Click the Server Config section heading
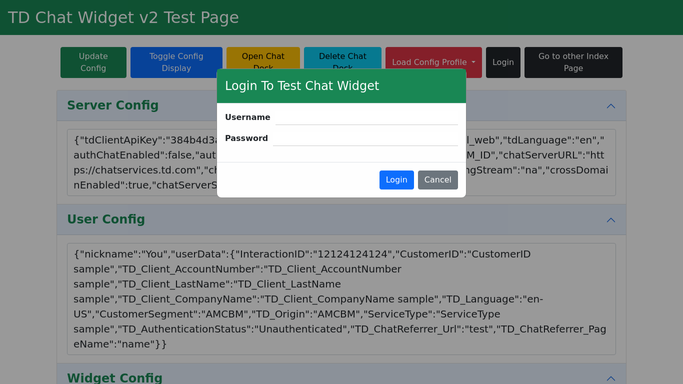This screenshot has width=683, height=384. 113,105
